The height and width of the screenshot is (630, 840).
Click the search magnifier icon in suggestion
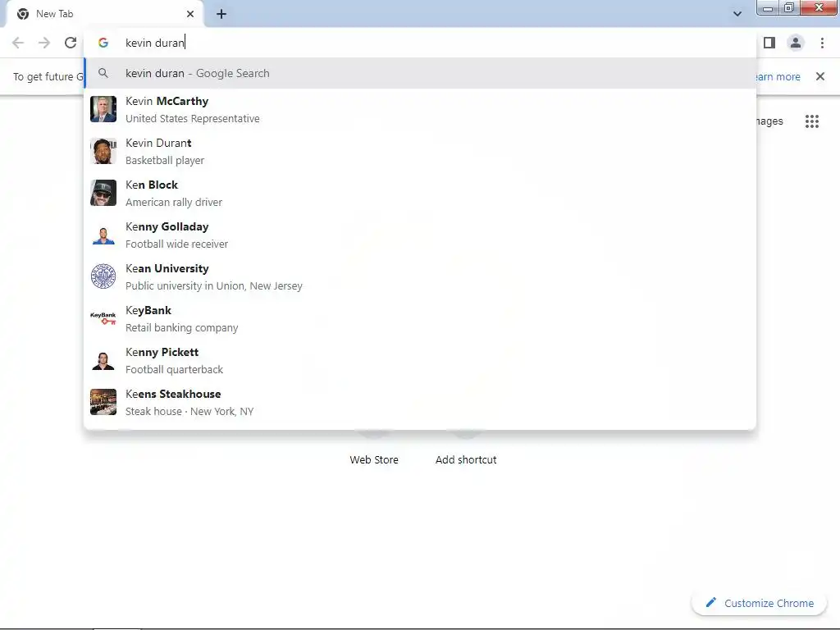tap(103, 73)
